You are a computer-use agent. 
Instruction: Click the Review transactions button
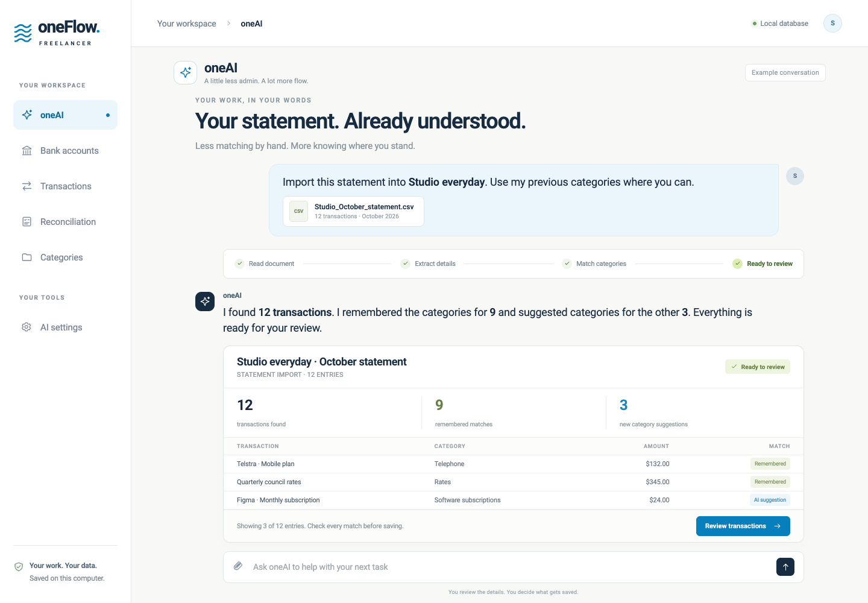point(743,526)
